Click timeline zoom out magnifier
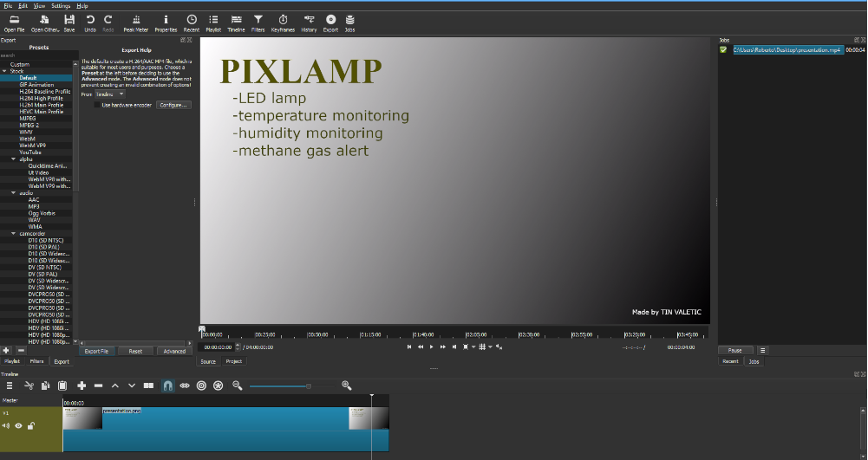Image resolution: width=868 pixels, height=460 pixels. pos(237,385)
